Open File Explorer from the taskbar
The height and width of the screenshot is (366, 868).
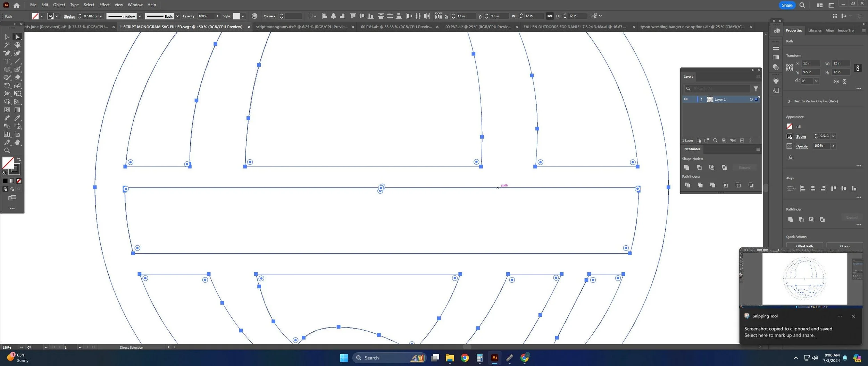point(450,358)
